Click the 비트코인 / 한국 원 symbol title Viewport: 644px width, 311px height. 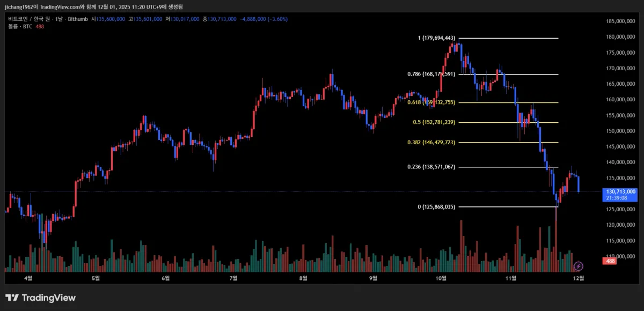[30, 19]
